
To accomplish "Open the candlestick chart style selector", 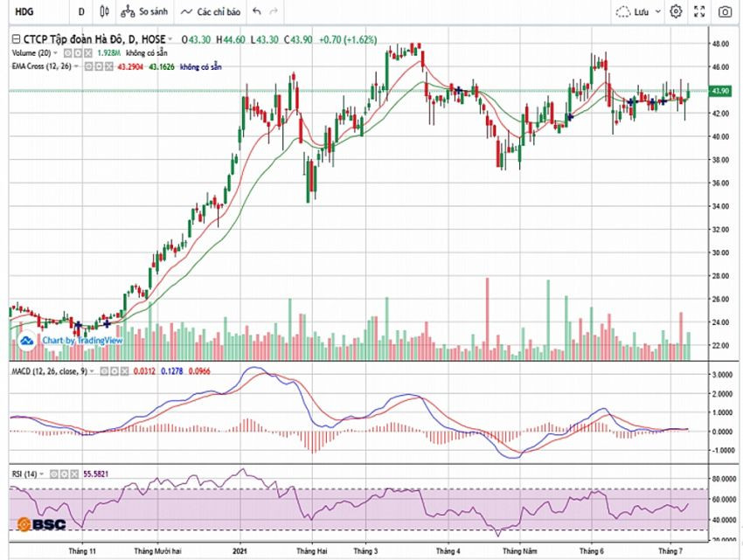I will coord(105,11).
